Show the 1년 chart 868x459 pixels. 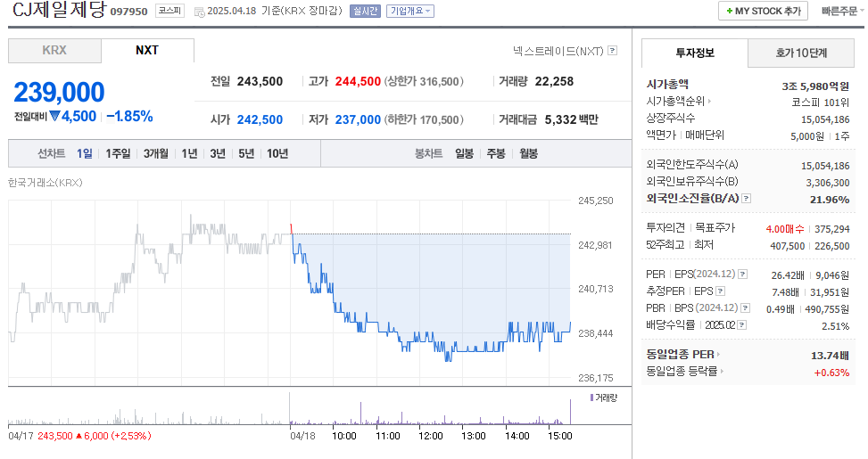[x=189, y=153]
